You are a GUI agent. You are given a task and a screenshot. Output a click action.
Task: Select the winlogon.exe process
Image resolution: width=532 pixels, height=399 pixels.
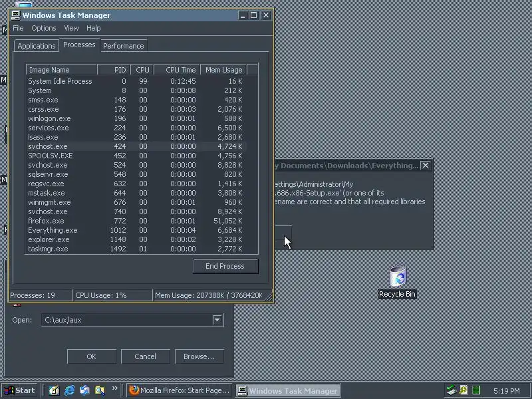click(136, 119)
